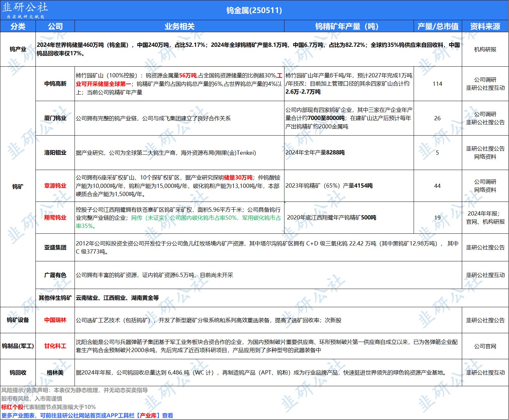This screenshot has width=509, height=420.
Task: Click the red 翔鹭钨业 company name
Action: pyautogui.click(x=55, y=218)
